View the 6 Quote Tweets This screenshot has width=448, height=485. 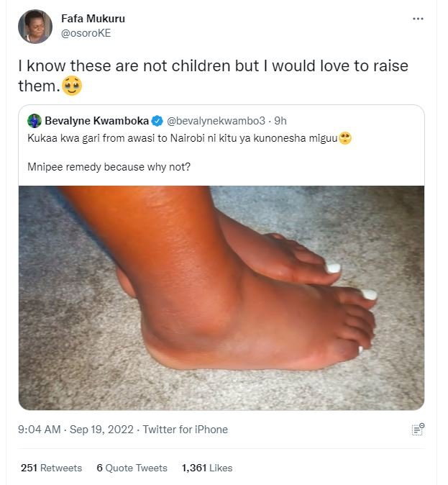[132, 468]
